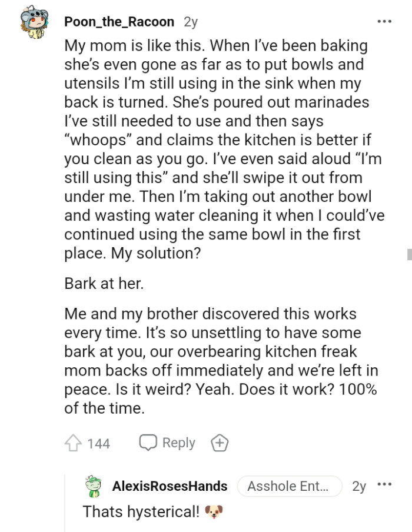Click the scrollbar marker on the right edge
Screen dimensions: 412x532
408,254
